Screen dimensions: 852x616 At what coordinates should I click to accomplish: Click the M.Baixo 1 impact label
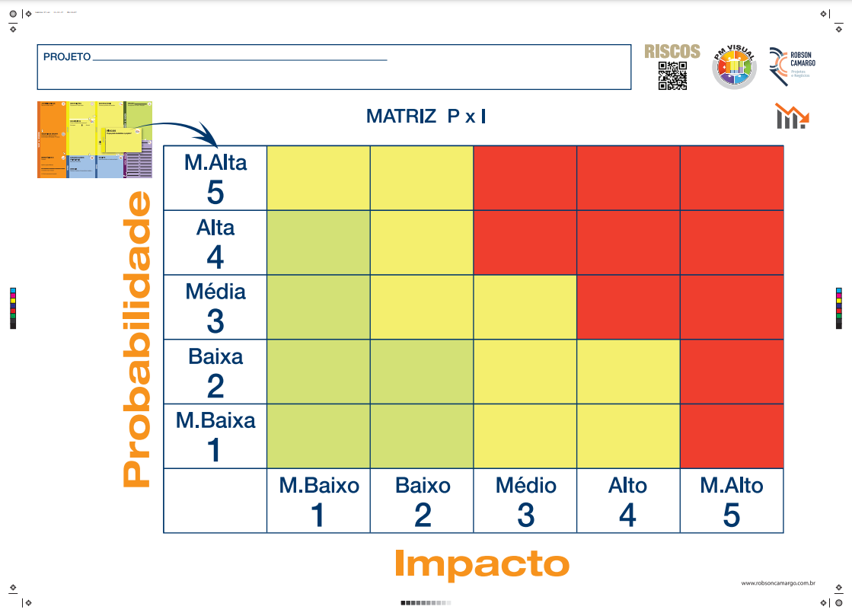(x=318, y=500)
